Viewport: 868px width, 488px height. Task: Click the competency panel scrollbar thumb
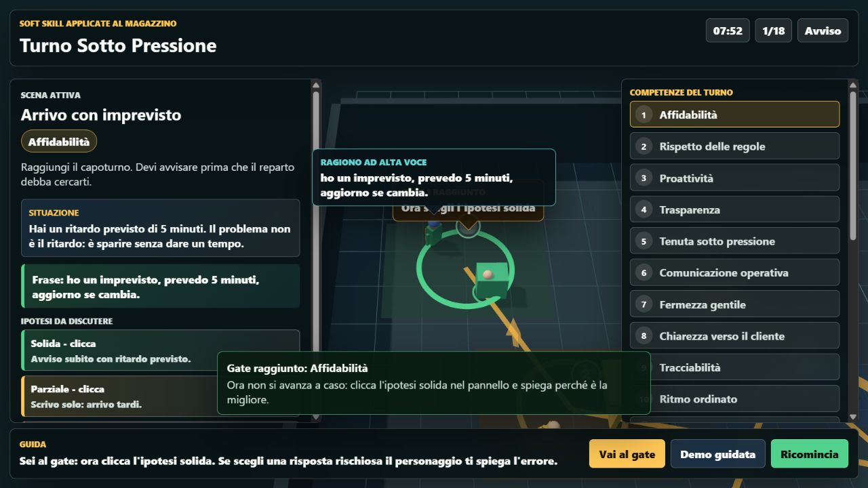pyautogui.click(x=853, y=165)
